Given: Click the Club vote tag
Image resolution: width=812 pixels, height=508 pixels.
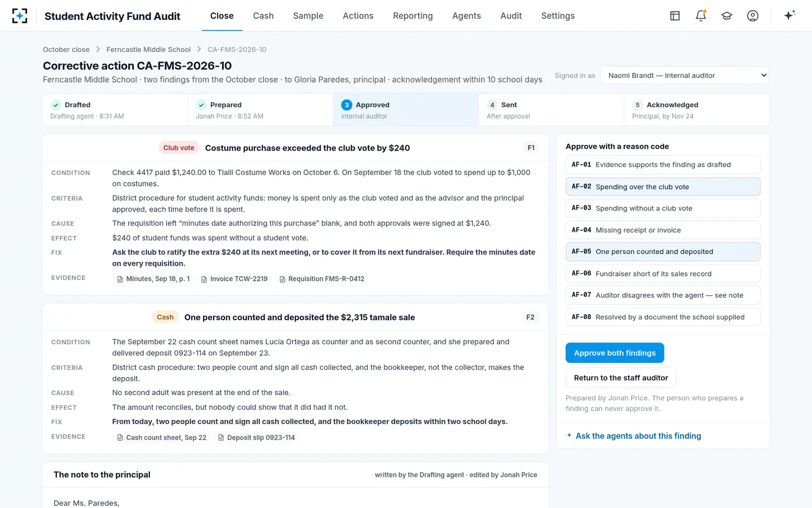Looking at the screenshot, I should [x=179, y=148].
